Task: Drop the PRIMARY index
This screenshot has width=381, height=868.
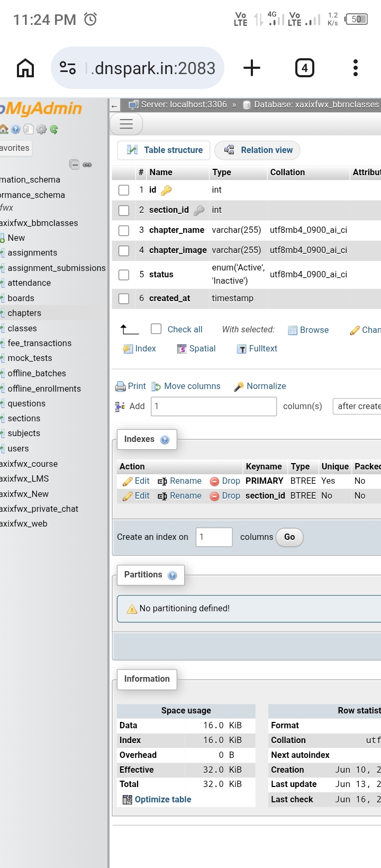Action: click(225, 481)
